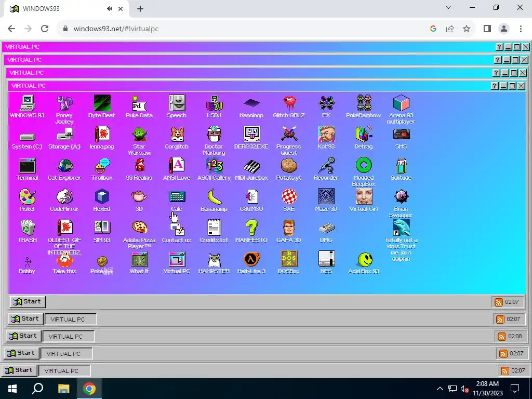Open Windows Start menu on host taskbar

(x=12, y=389)
